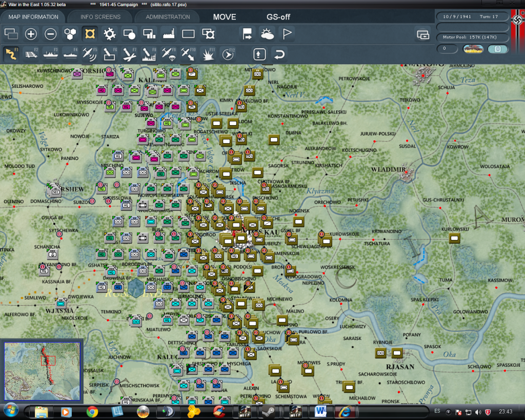Toggle the factory display icon

tap(169, 34)
